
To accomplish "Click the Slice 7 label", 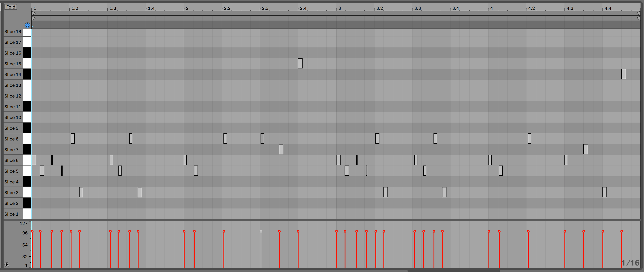I will click(11, 150).
